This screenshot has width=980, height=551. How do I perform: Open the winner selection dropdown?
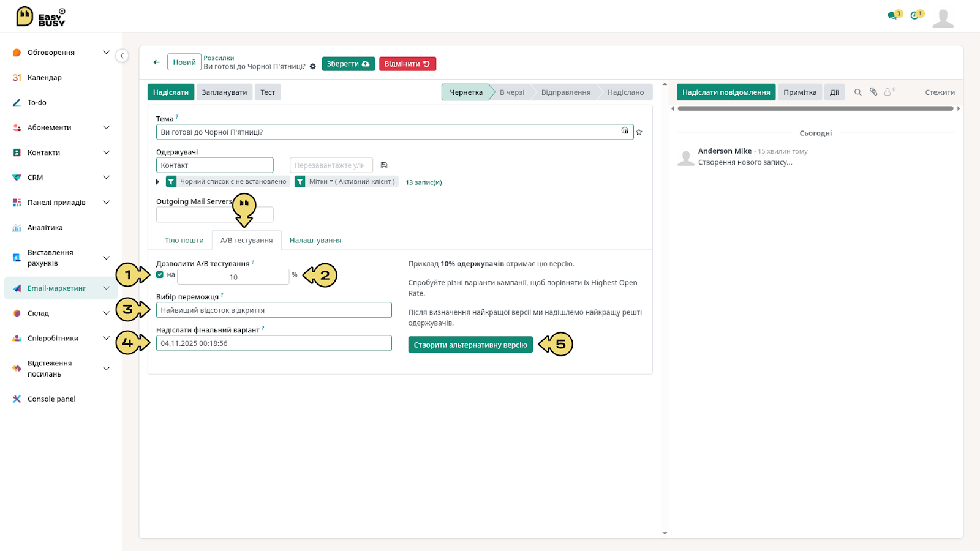pos(274,310)
